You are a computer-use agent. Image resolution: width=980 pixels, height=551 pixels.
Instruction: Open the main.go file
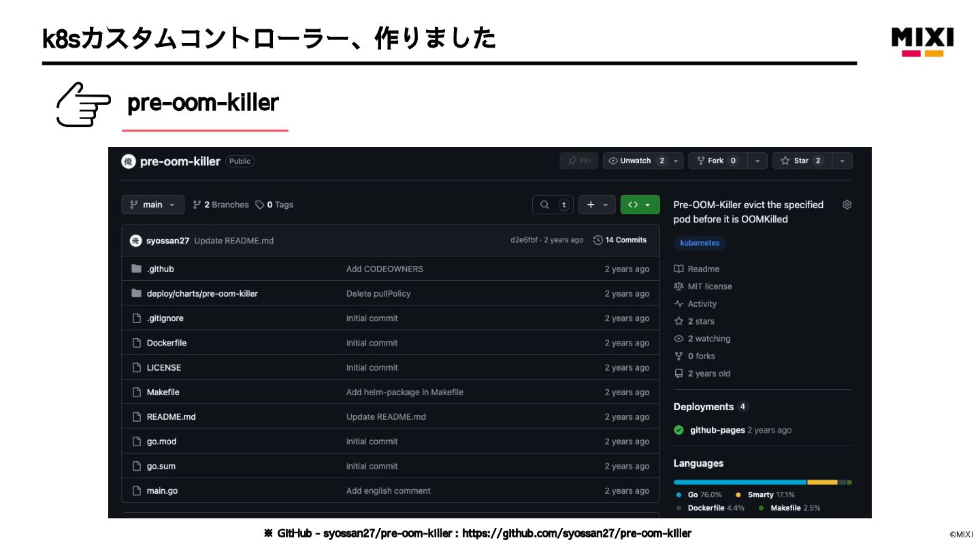coord(162,490)
